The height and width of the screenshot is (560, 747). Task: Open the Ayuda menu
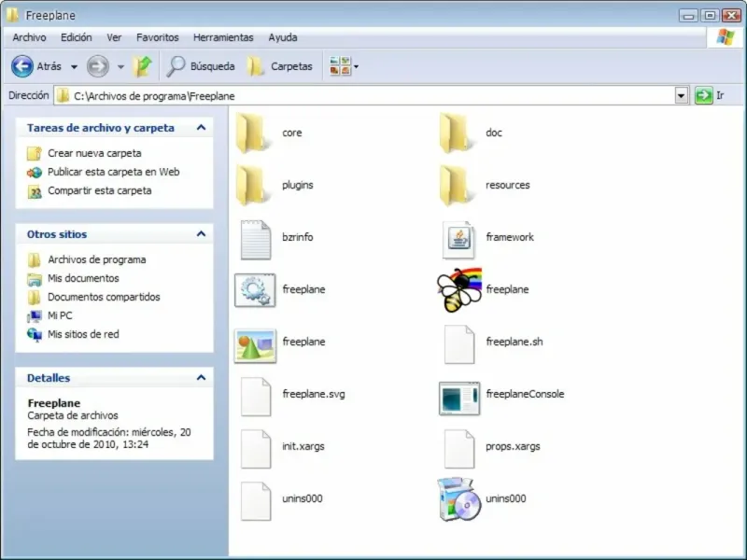click(283, 37)
